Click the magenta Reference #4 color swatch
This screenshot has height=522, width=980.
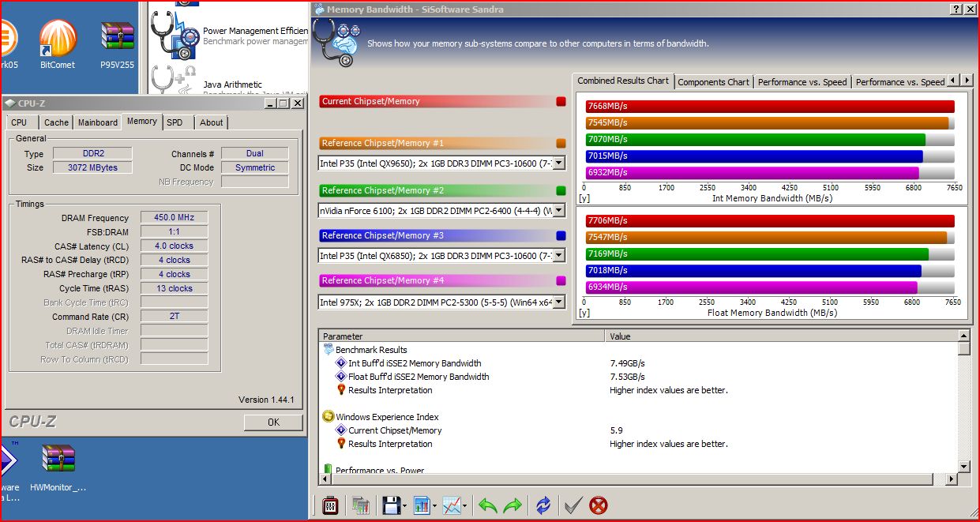point(561,280)
